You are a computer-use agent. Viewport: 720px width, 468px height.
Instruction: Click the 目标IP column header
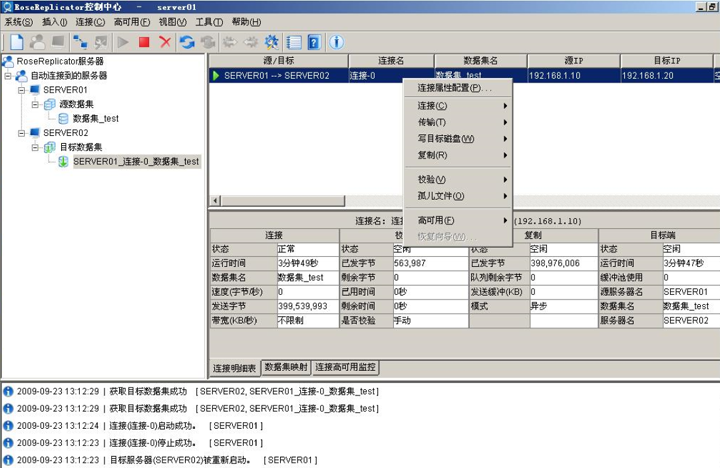(x=665, y=61)
